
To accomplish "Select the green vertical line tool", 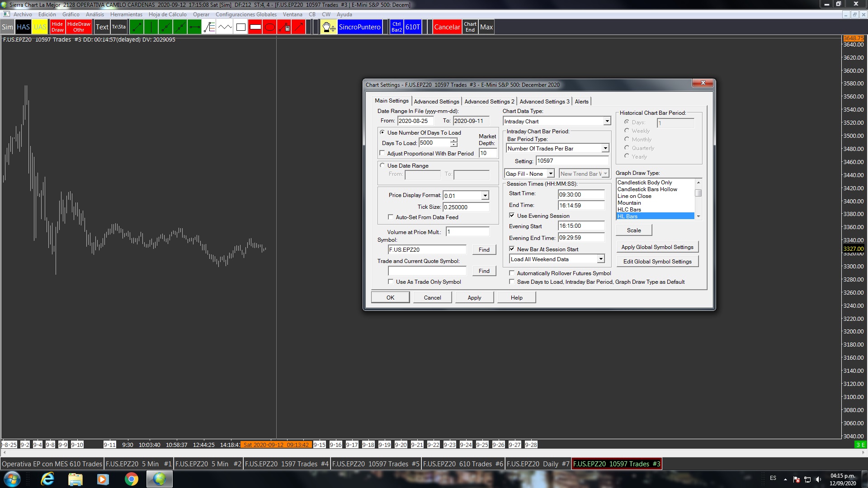I will click(151, 27).
